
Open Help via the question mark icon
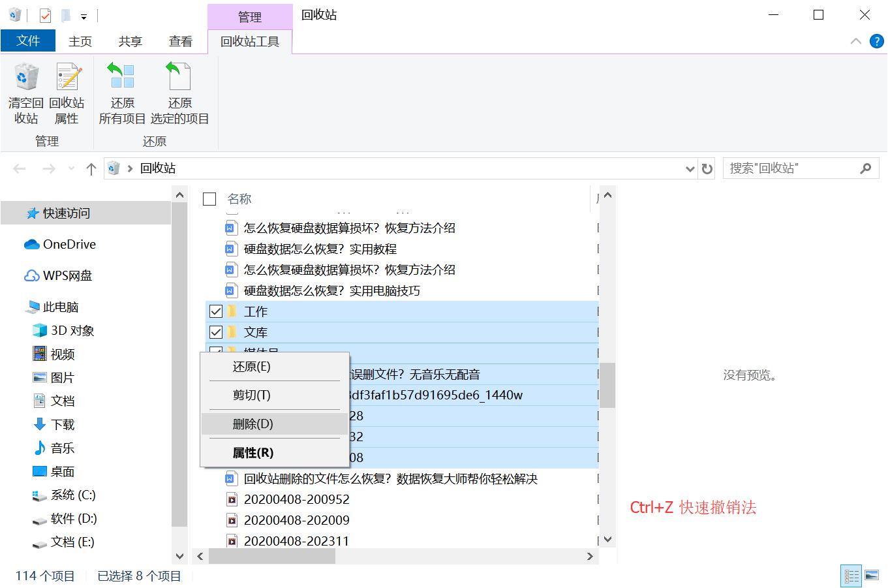(876, 40)
